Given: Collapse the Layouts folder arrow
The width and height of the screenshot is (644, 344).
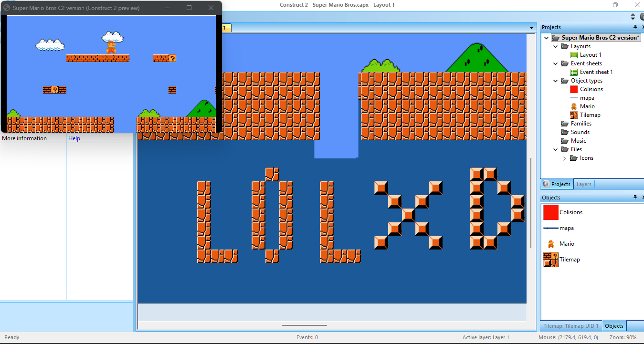Looking at the screenshot, I should point(556,46).
